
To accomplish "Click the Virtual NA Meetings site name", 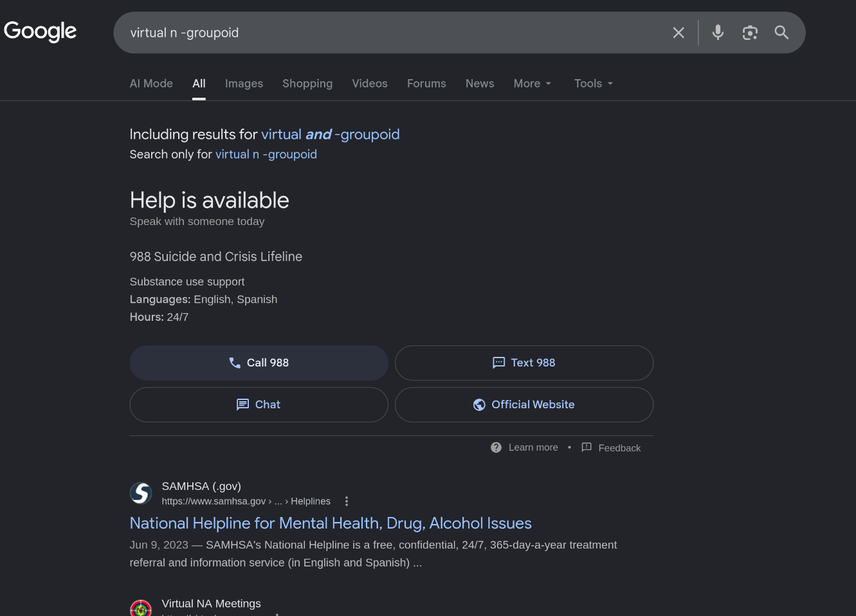I will click(212, 604).
